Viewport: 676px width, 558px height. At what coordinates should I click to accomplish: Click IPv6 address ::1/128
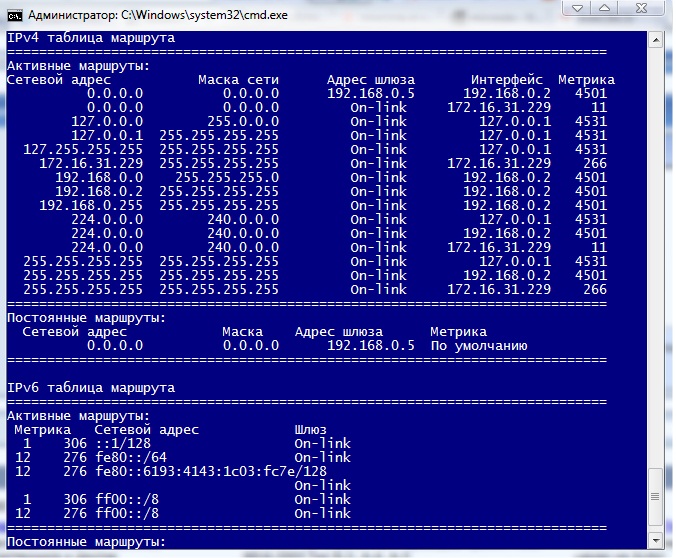click(123, 444)
